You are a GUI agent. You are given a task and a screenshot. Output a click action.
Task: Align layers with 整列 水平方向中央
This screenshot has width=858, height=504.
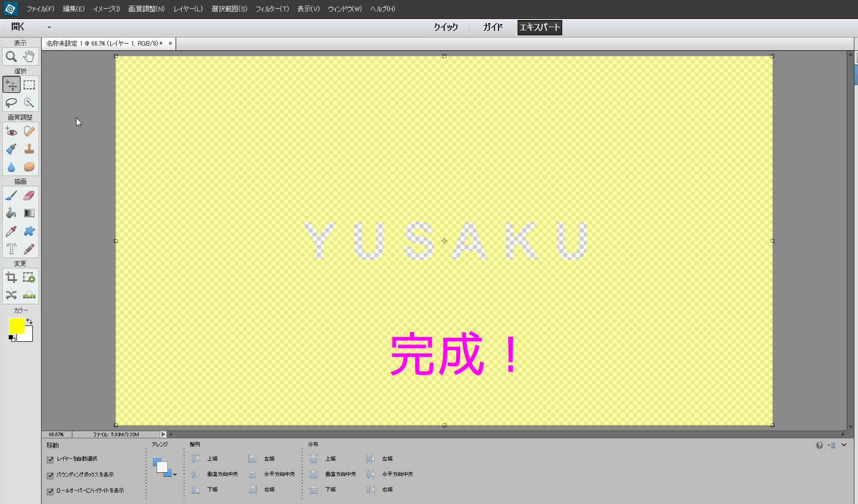tap(272, 474)
